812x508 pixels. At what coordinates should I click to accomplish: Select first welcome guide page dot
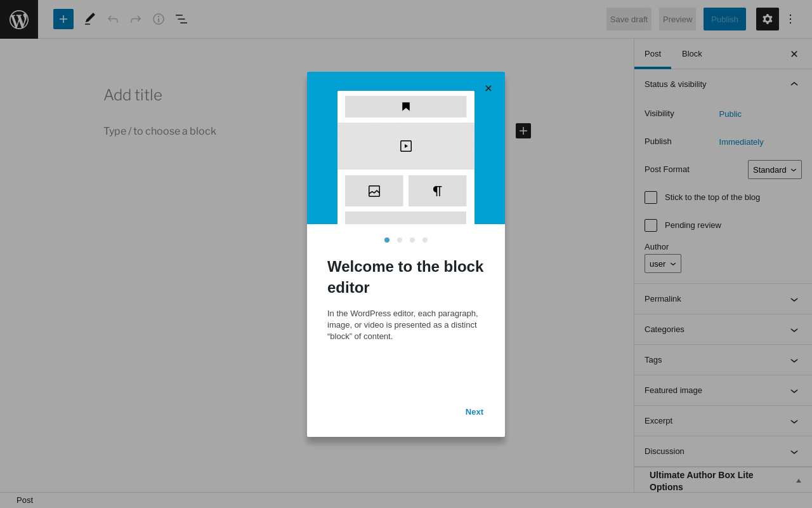[387, 240]
